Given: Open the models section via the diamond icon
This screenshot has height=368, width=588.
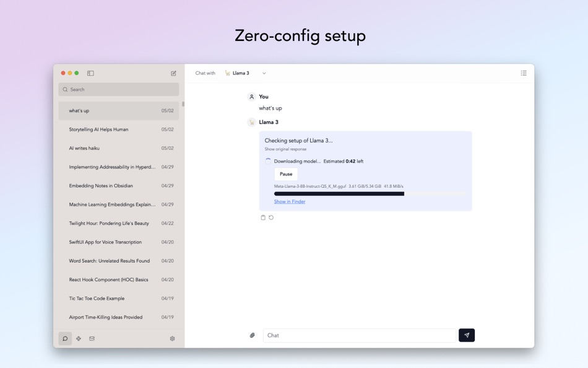Looking at the screenshot, I should pos(79,338).
